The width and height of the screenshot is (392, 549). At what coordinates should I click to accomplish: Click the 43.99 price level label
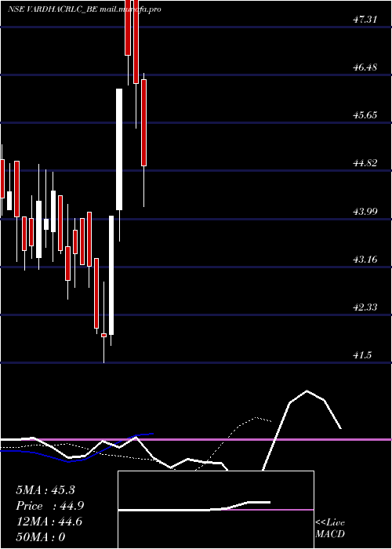(365, 211)
